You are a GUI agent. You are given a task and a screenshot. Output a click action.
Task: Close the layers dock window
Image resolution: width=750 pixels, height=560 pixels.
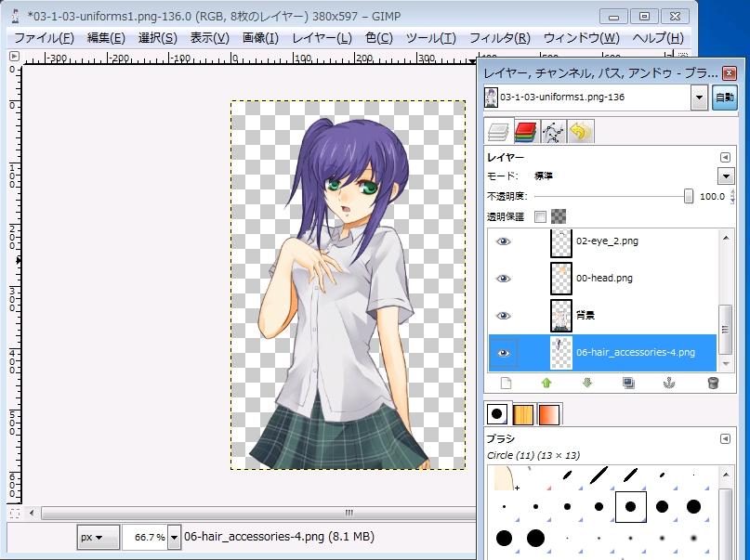coord(729,73)
